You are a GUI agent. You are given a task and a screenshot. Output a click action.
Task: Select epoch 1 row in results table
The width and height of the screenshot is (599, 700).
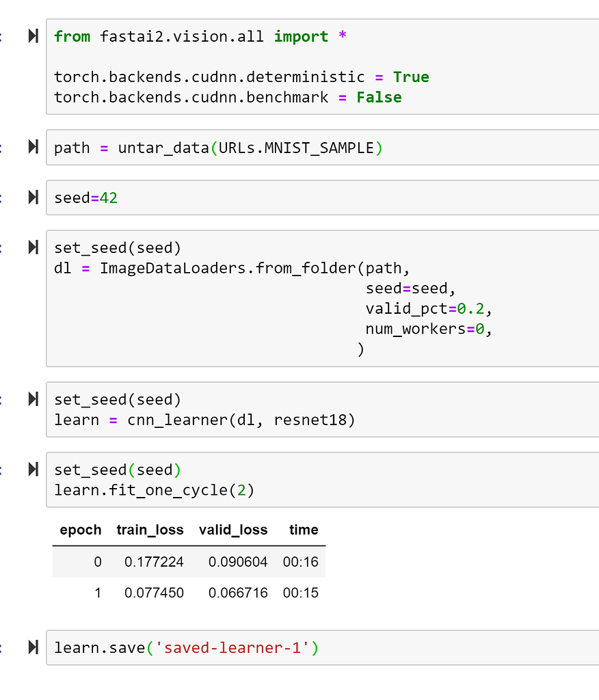tap(185, 593)
